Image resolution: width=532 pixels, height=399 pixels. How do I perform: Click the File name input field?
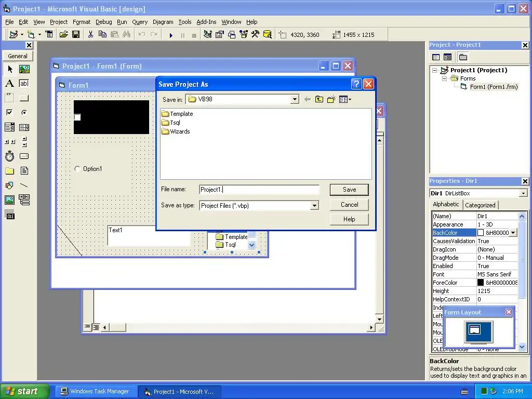(x=259, y=190)
